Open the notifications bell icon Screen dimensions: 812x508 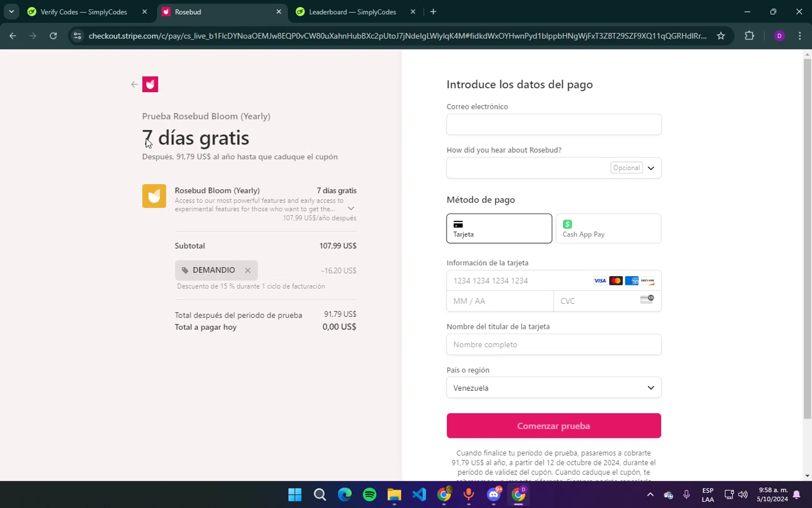pyautogui.click(x=797, y=494)
